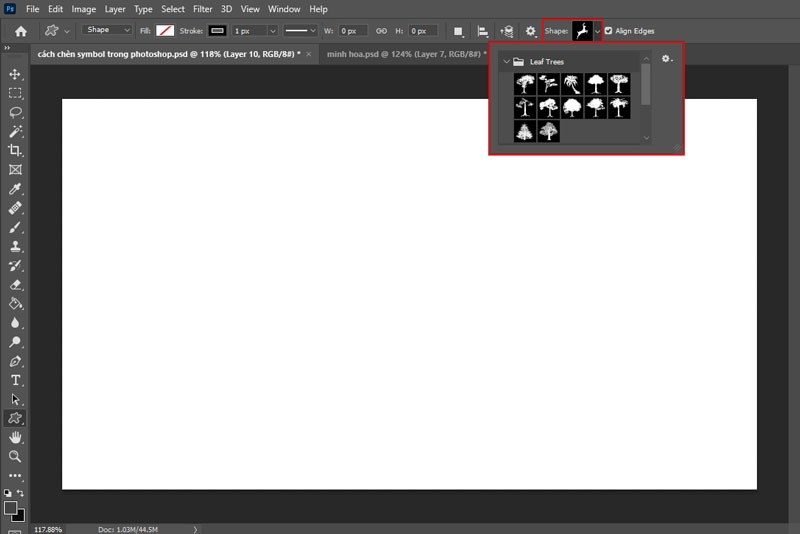
Task: Select the Move tool
Action: 15,74
